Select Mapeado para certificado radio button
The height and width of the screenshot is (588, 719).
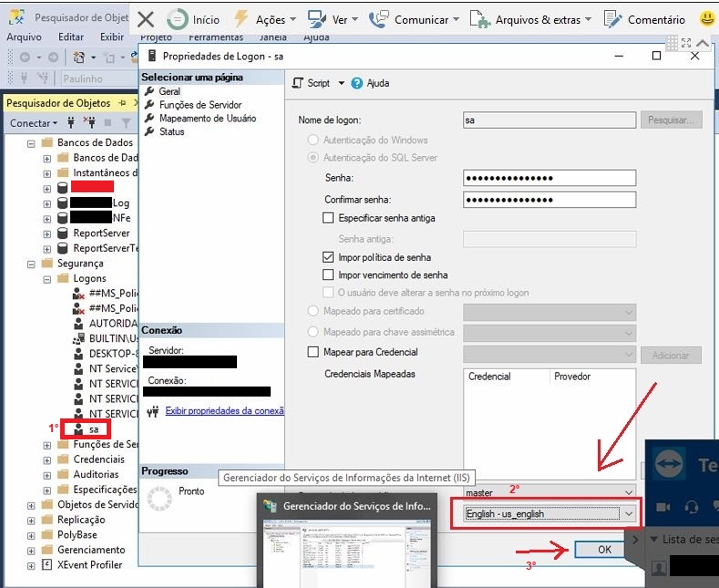tap(313, 311)
